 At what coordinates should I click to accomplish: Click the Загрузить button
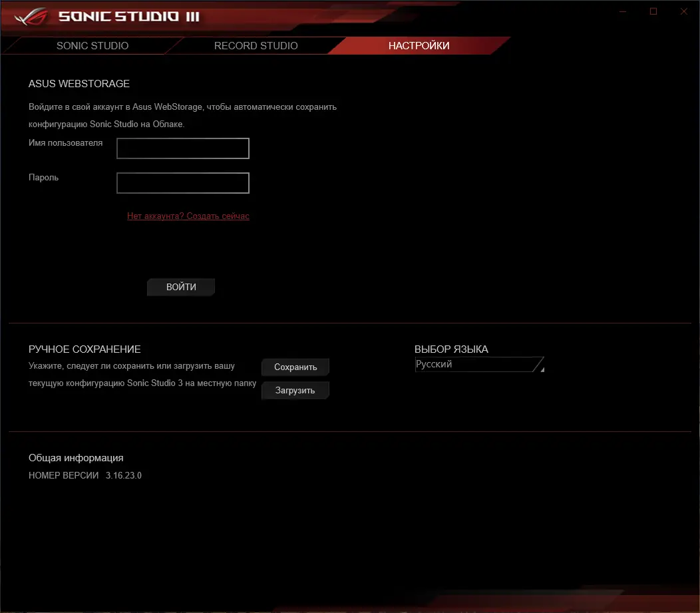coord(295,390)
